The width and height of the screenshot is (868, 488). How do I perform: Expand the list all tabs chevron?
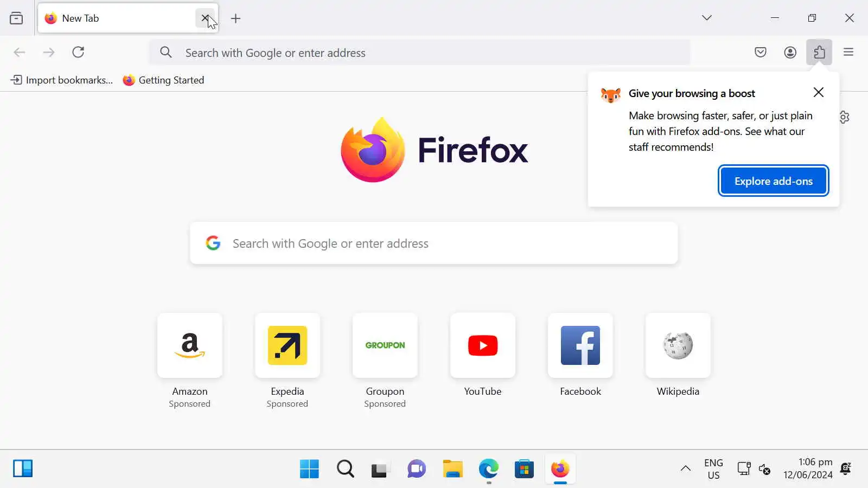[x=706, y=18]
